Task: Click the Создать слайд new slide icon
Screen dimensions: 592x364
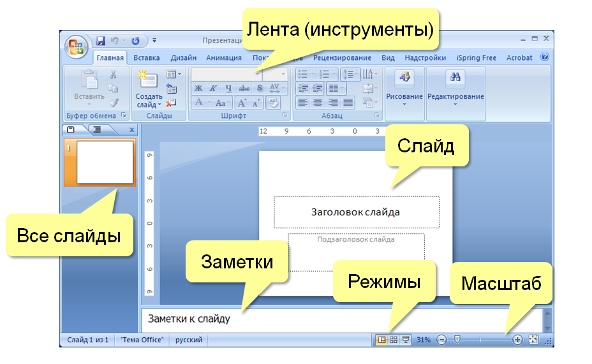Action: tap(147, 80)
